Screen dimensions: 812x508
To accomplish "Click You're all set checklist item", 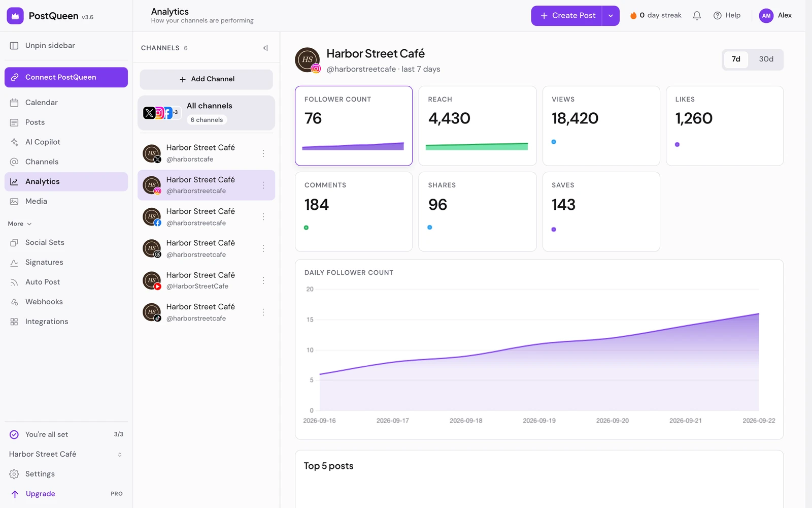I will 66,434.
